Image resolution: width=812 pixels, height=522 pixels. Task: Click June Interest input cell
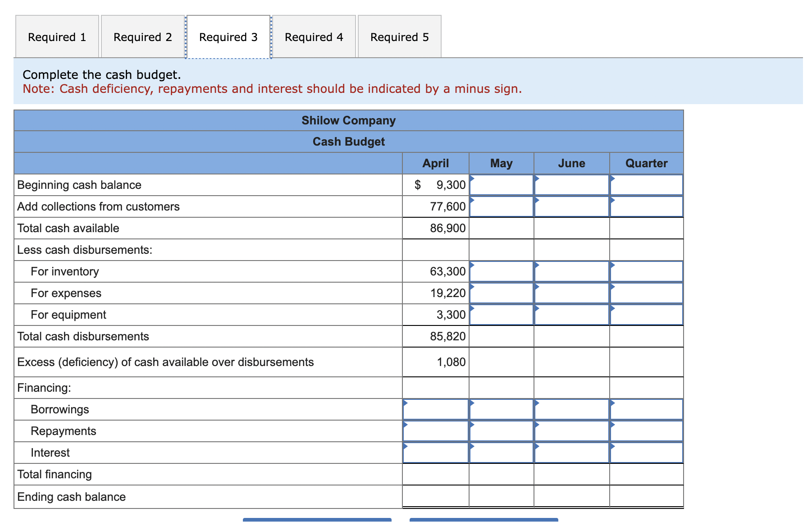[572, 453]
